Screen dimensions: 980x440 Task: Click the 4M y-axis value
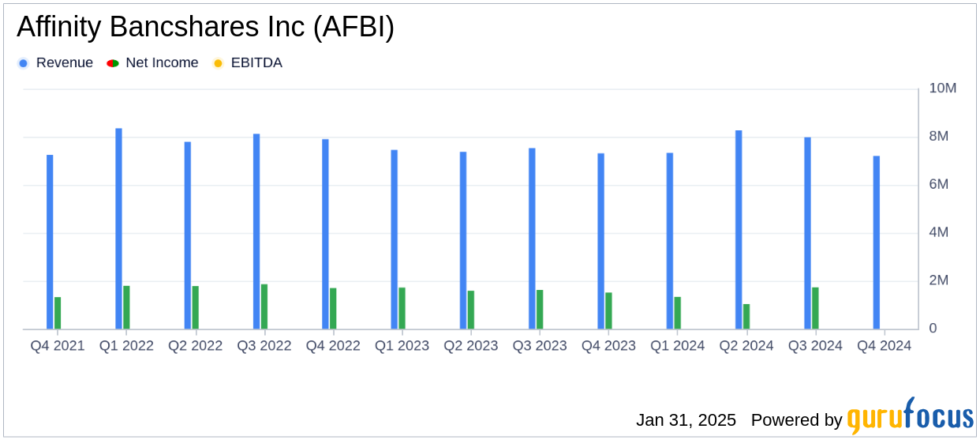pos(939,233)
